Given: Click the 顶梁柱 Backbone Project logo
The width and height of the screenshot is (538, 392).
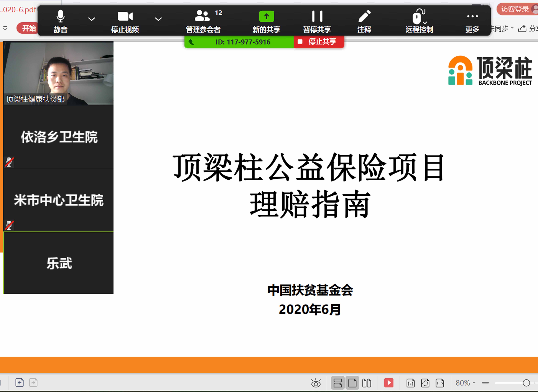Looking at the screenshot, I should 490,70.
